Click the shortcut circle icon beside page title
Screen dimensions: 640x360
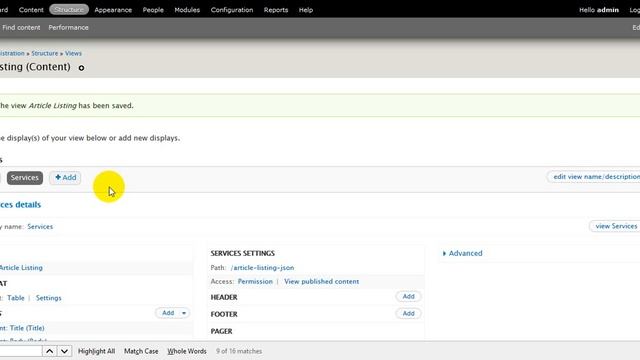coord(81,68)
